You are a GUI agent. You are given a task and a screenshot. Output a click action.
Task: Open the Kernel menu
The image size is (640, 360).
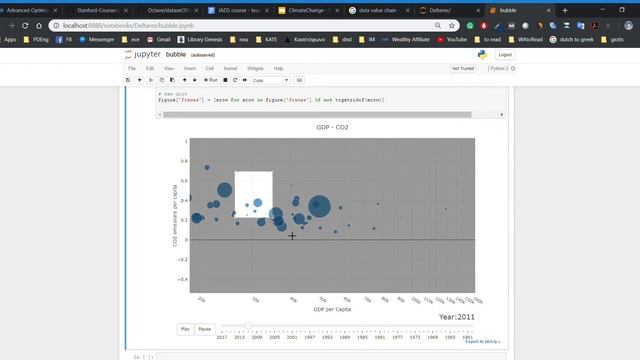(230, 69)
